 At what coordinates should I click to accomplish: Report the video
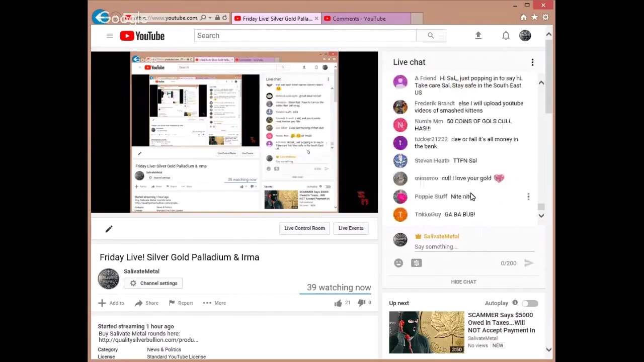tap(181, 303)
